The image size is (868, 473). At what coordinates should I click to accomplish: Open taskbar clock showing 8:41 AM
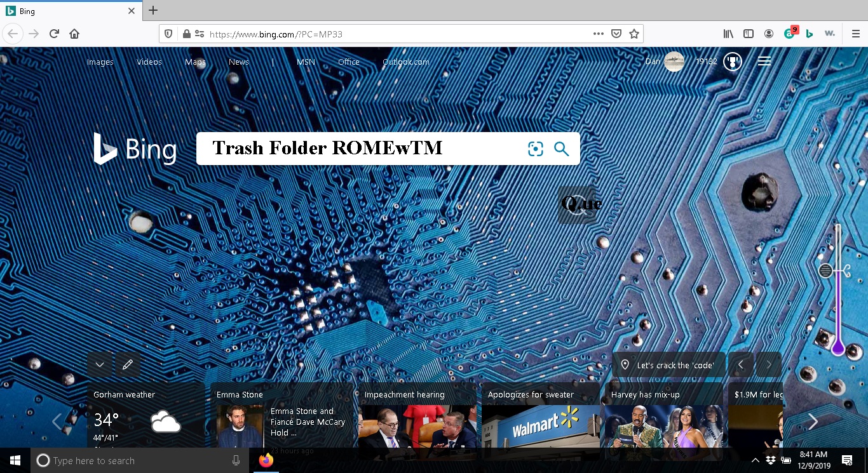tap(813, 460)
